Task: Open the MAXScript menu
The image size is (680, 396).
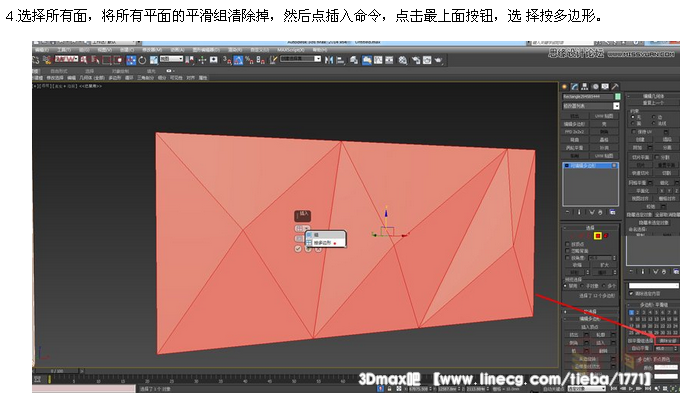Action: click(290, 50)
